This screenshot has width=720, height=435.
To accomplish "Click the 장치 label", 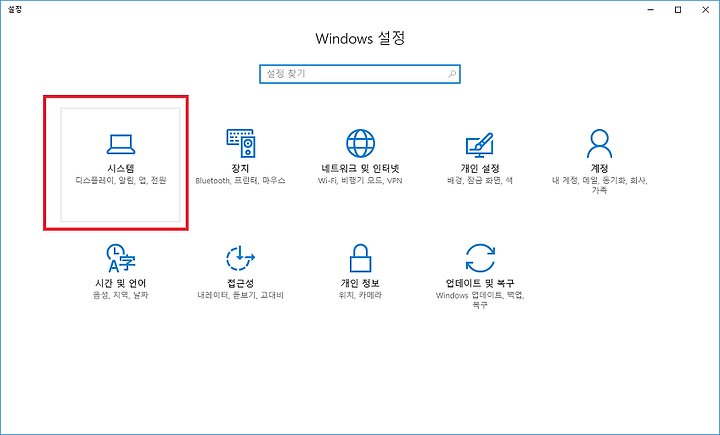I will click(x=241, y=168).
